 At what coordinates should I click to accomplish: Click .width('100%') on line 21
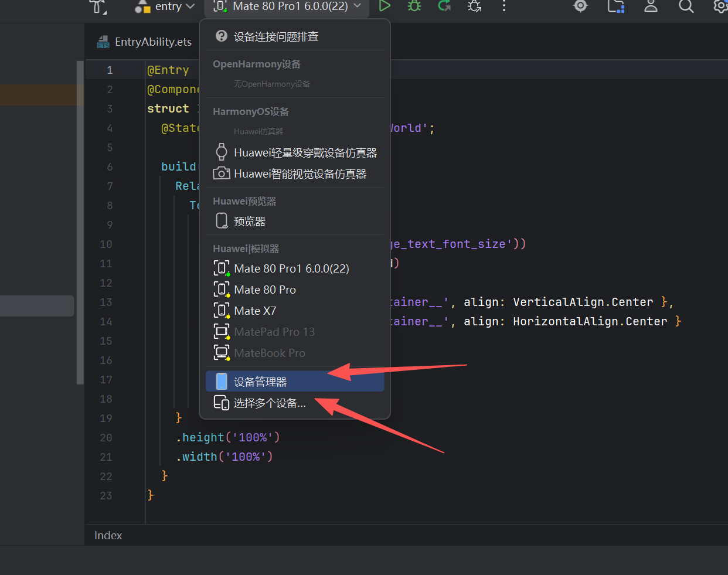pyautogui.click(x=224, y=457)
